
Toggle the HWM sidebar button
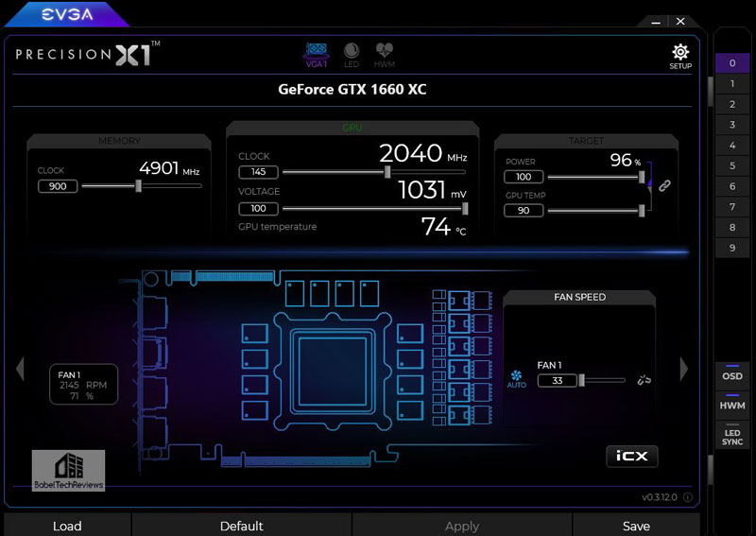[x=731, y=404]
